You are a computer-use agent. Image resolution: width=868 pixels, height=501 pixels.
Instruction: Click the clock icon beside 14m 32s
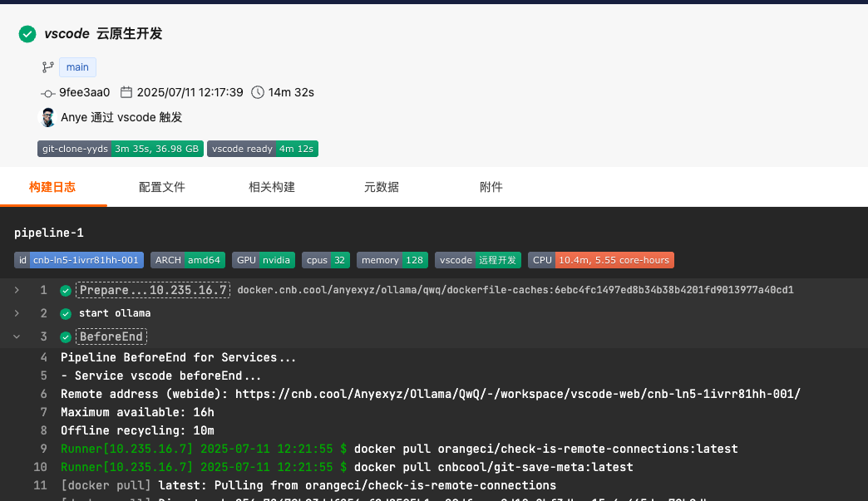[x=258, y=92]
